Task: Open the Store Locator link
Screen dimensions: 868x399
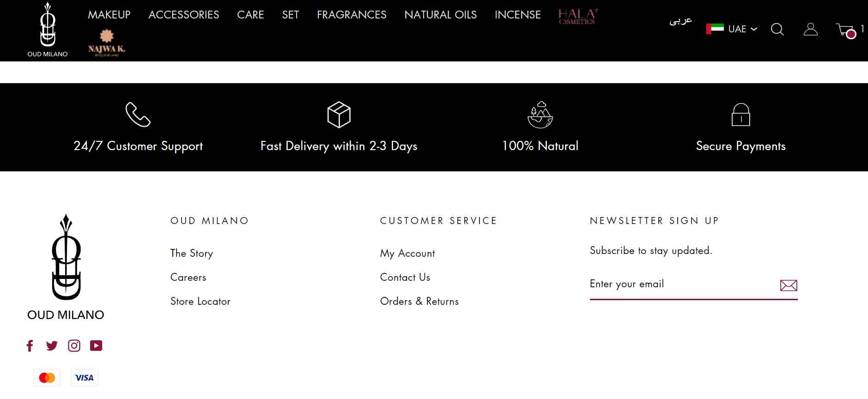Action: (200, 302)
